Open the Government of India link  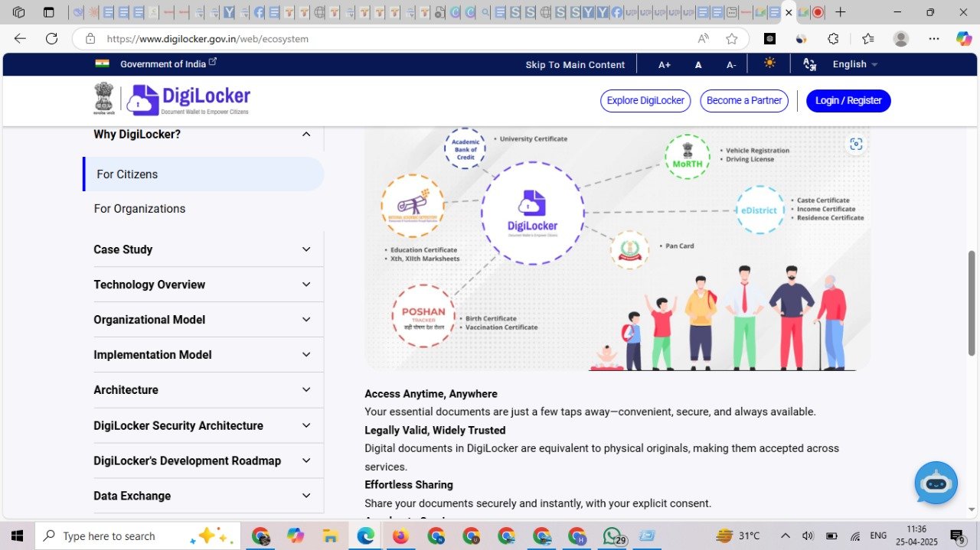pyautogui.click(x=168, y=63)
